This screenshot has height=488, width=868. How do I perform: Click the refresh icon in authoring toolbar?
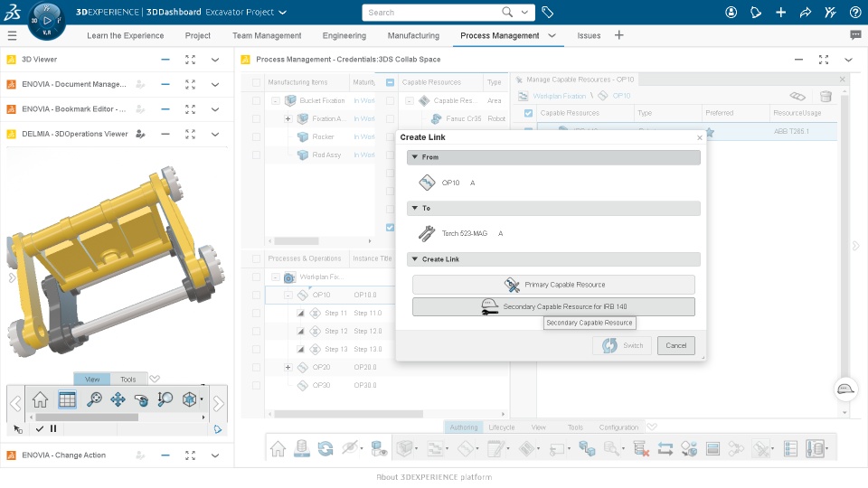pyautogui.click(x=325, y=449)
